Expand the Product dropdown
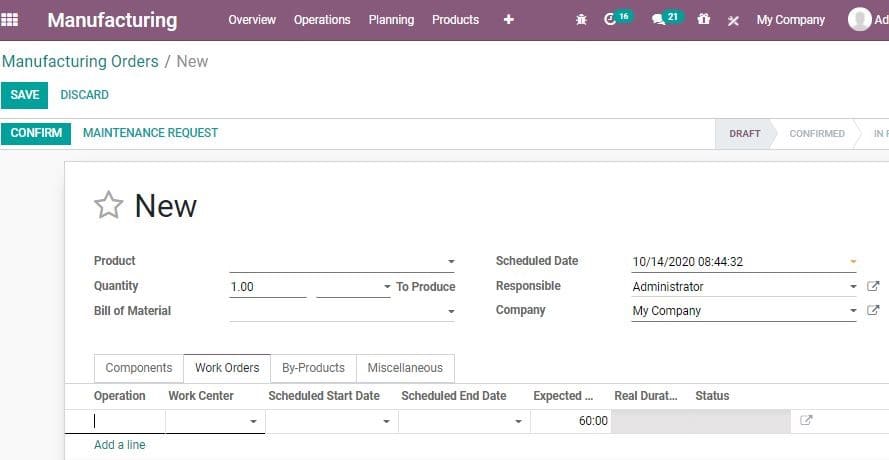This screenshot has height=460, width=889. coord(451,261)
